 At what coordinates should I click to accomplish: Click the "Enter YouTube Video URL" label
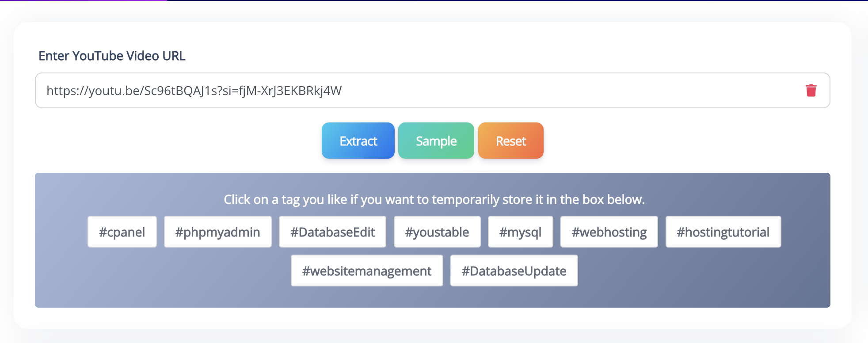click(112, 56)
